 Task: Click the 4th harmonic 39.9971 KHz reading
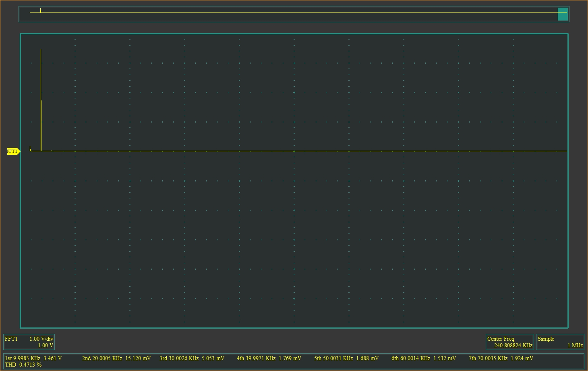(x=269, y=358)
